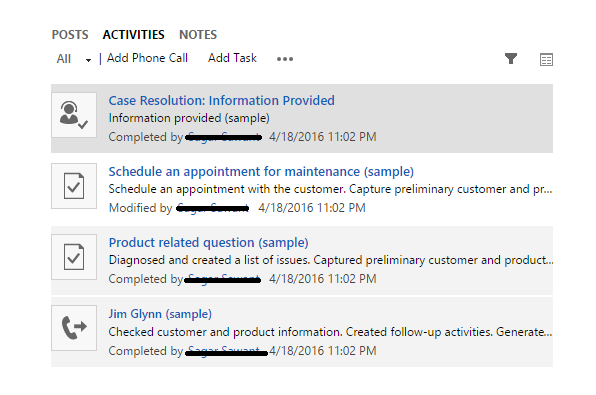Viewport: 596px width, 395px height.
Task: Select the ACTIVITIES tab
Action: [133, 35]
